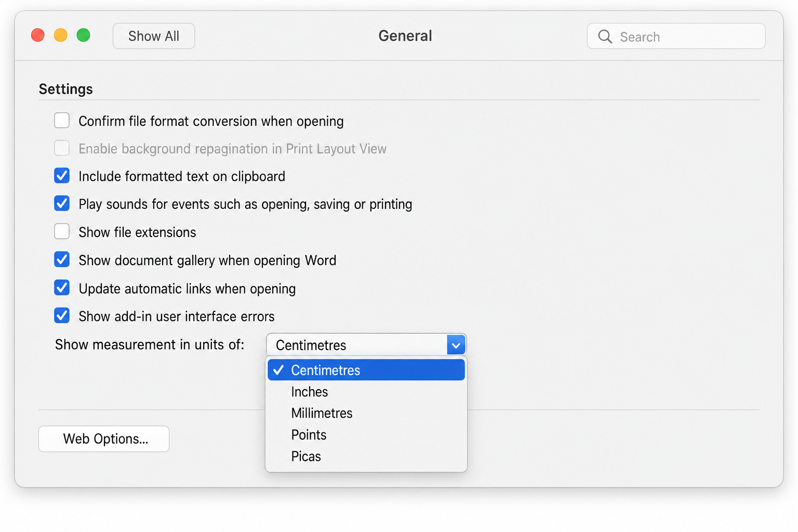Screen dimensions: 798x532
Task: Select Centimetres in the open units list
Action: coord(366,370)
